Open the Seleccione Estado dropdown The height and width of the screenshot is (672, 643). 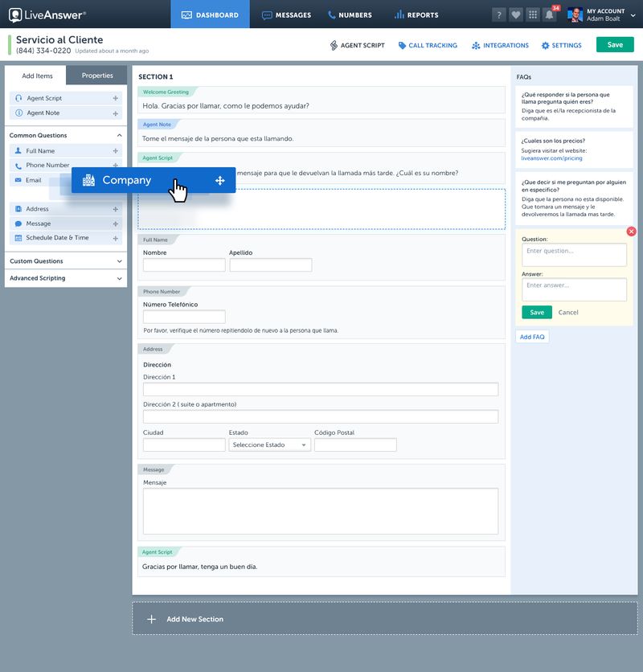click(269, 445)
